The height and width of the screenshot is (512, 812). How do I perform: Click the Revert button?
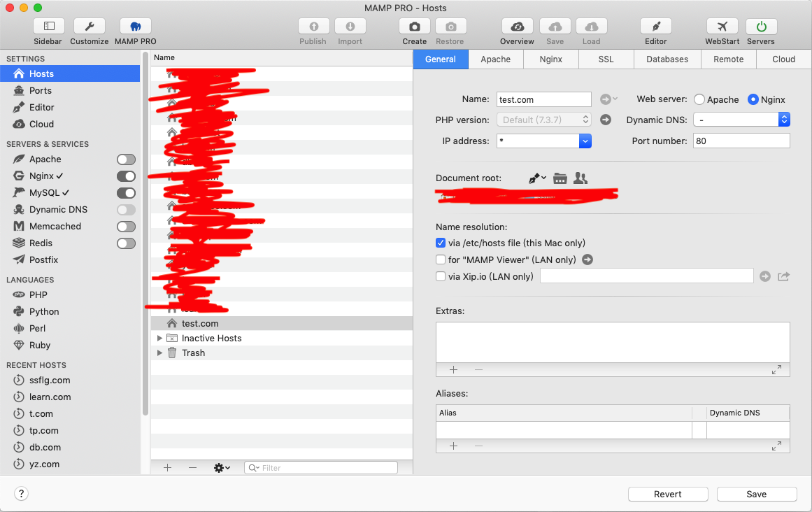tap(668, 495)
